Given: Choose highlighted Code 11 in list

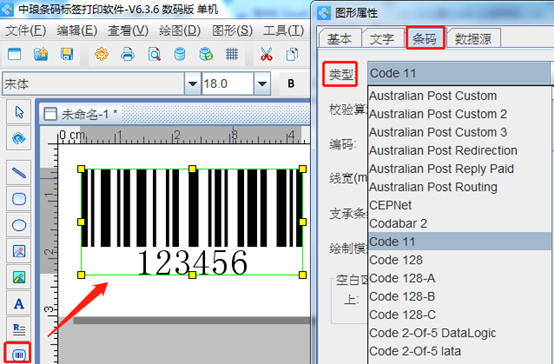Looking at the screenshot, I should tap(459, 242).
